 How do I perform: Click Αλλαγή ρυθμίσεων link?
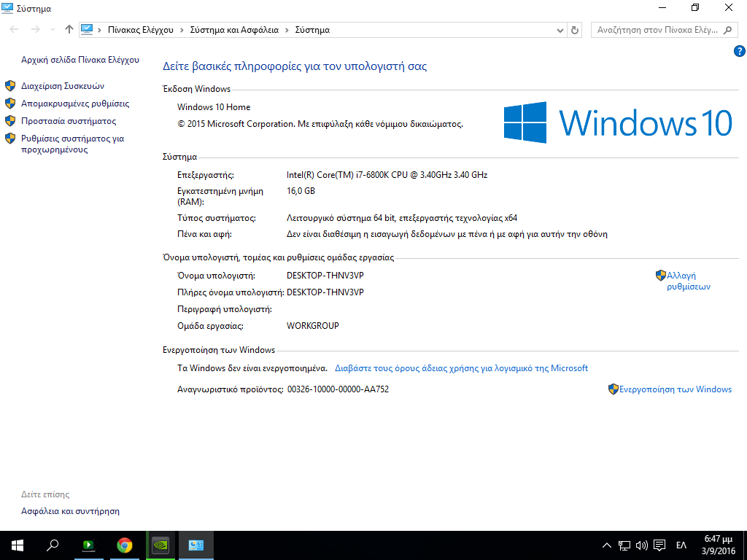(689, 281)
